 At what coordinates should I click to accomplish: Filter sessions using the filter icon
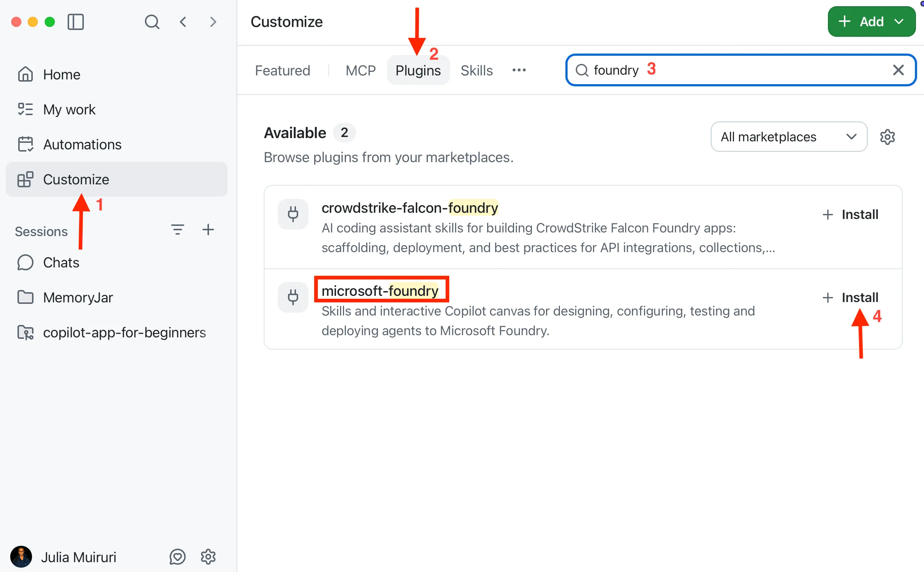point(178,230)
